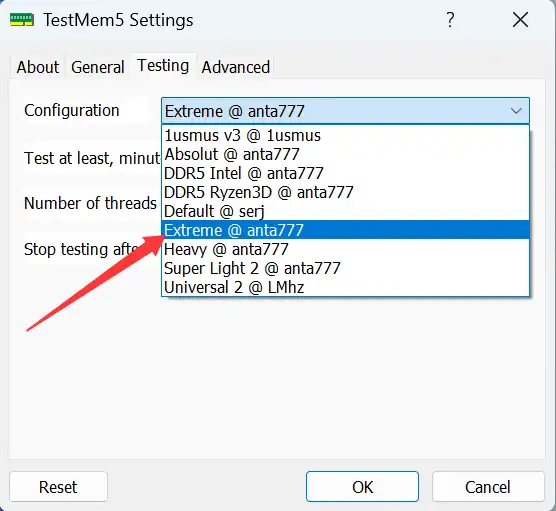Go to the Advanced tab
The height and width of the screenshot is (511, 556).
[x=235, y=67]
